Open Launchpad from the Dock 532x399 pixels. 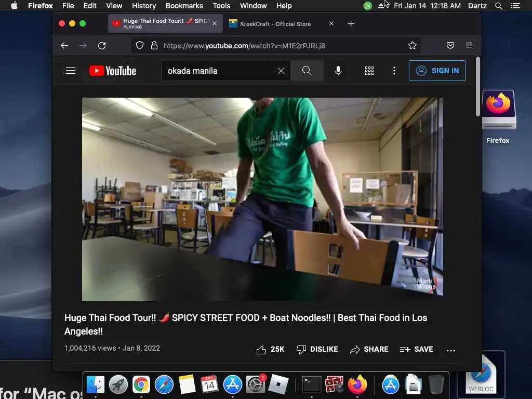[118, 385]
